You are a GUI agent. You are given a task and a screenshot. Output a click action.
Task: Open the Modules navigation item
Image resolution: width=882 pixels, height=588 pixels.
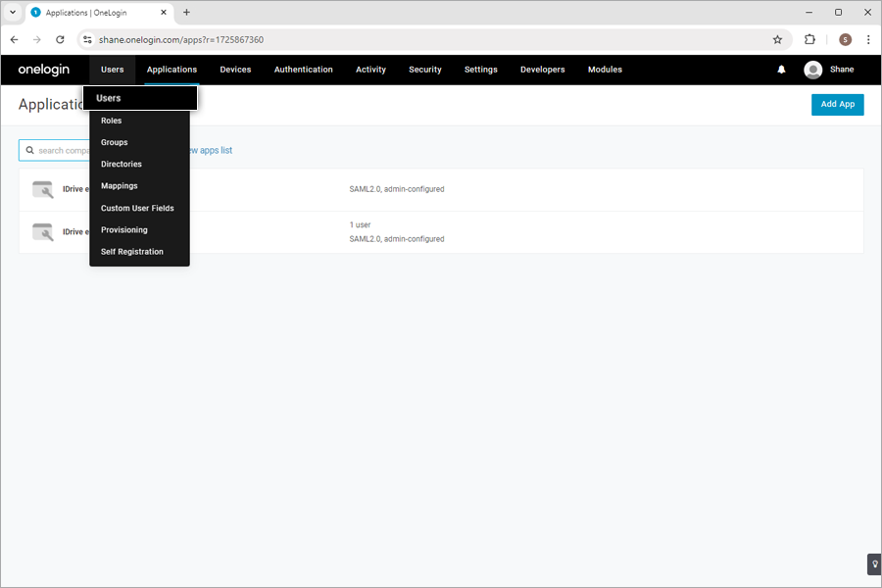click(606, 70)
